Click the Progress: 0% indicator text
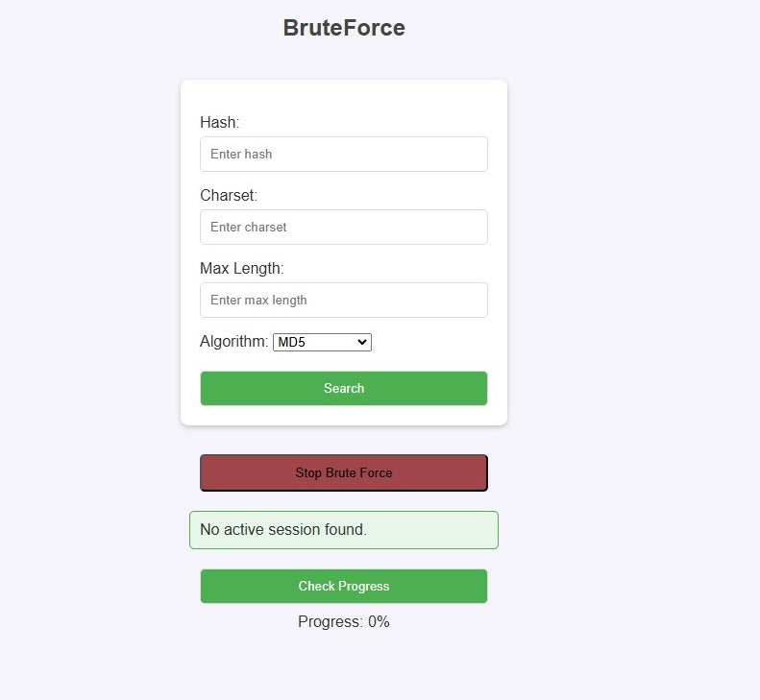The height and width of the screenshot is (700, 760). coord(343,622)
